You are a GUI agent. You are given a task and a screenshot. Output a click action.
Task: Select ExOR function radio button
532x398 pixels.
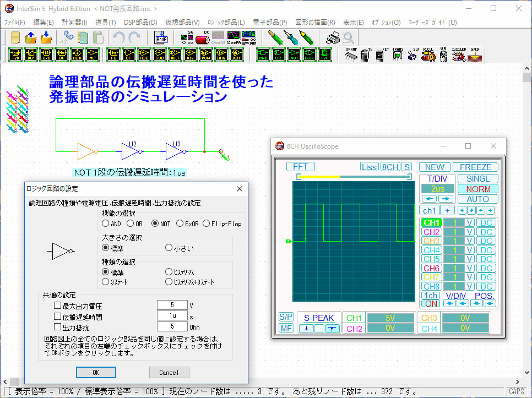pos(180,223)
